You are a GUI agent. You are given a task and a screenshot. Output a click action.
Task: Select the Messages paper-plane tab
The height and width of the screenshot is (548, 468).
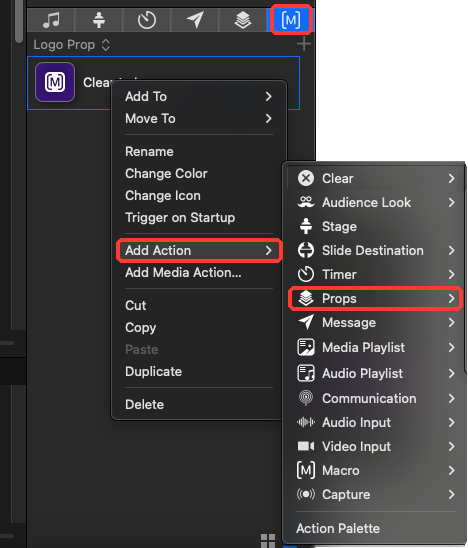[195, 20]
